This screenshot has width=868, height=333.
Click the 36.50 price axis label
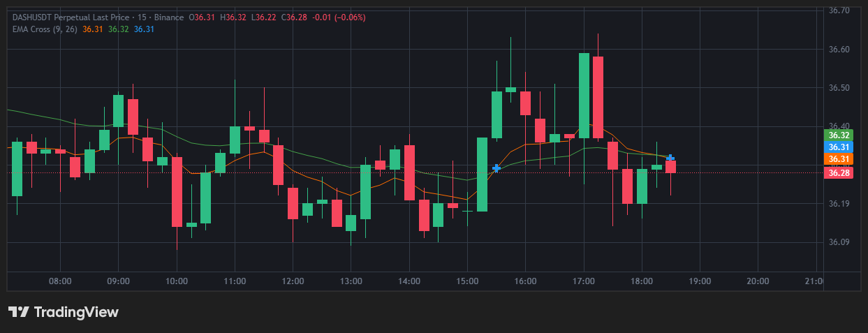pos(839,88)
